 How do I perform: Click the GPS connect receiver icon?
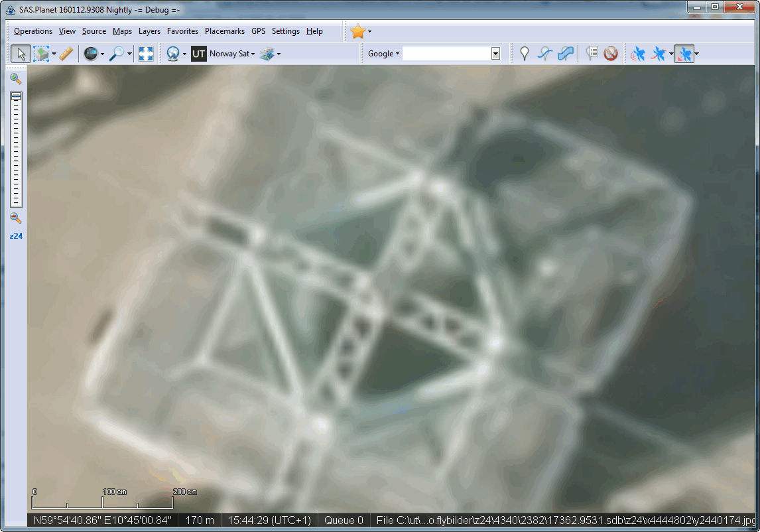pos(638,54)
